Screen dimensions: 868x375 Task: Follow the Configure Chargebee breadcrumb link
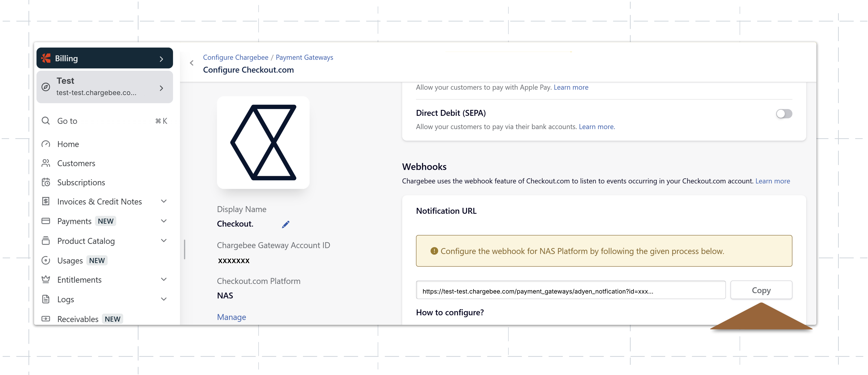[x=236, y=57]
